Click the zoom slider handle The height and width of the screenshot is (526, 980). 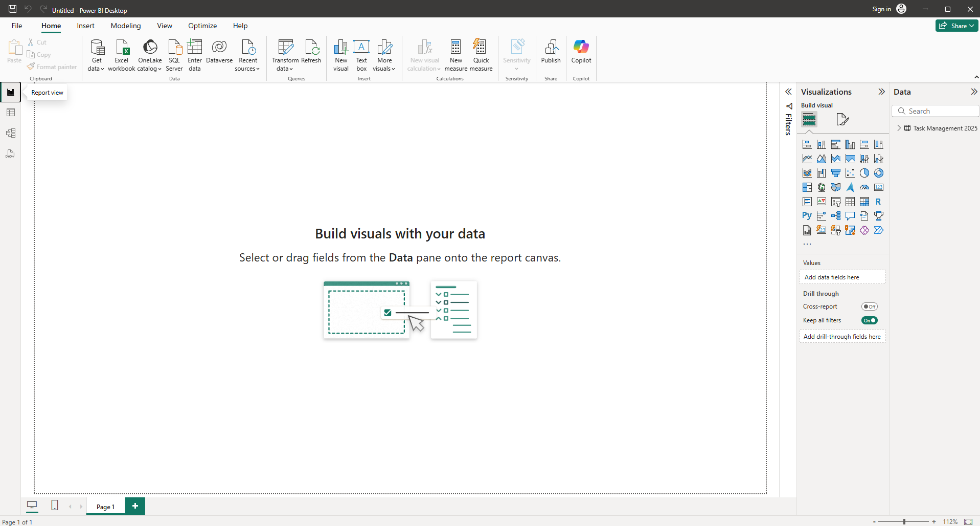tap(904, 521)
